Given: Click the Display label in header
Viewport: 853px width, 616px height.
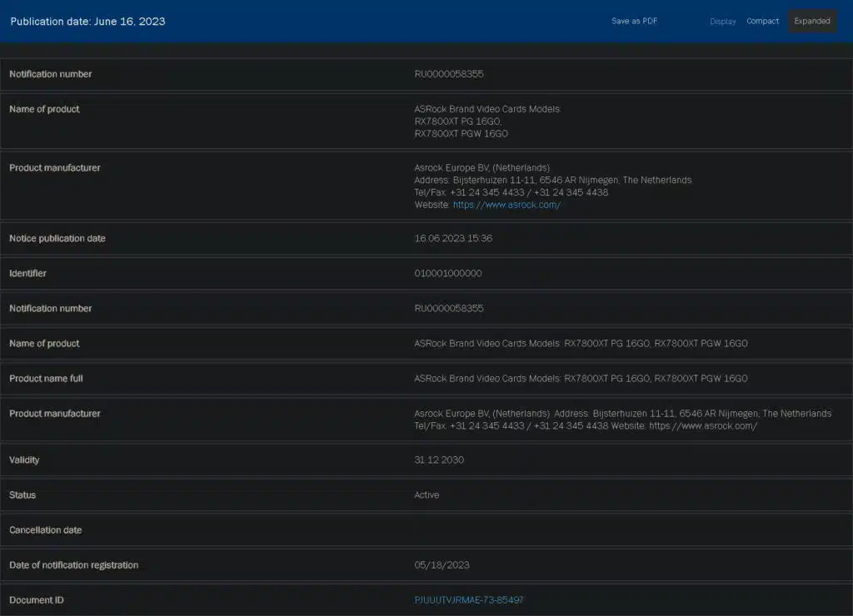Looking at the screenshot, I should [722, 21].
